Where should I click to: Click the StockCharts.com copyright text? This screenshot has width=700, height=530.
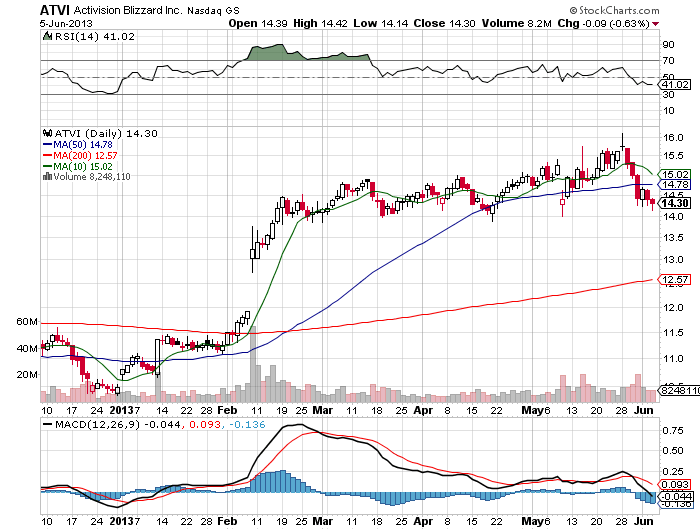point(614,10)
